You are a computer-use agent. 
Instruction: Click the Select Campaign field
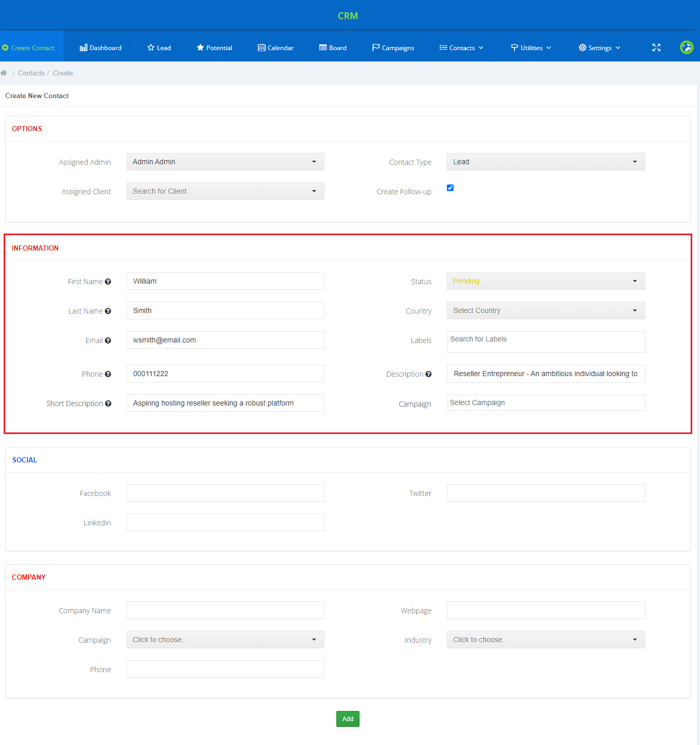pos(546,402)
